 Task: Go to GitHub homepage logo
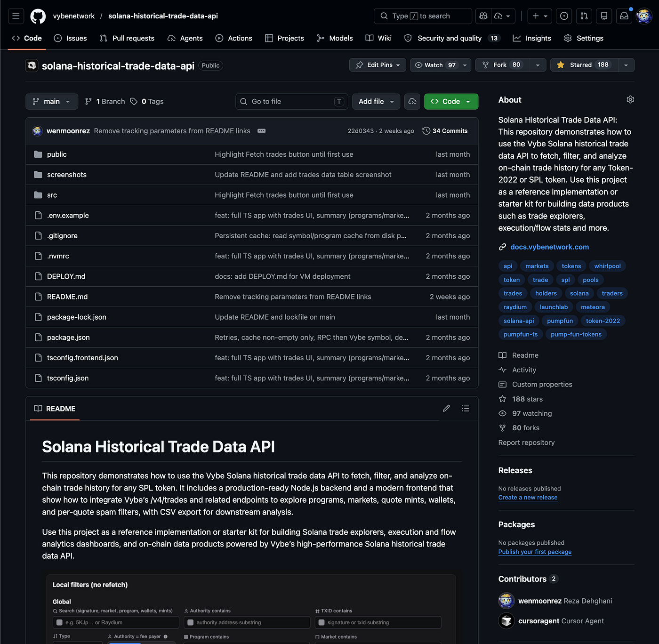click(38, 16)
